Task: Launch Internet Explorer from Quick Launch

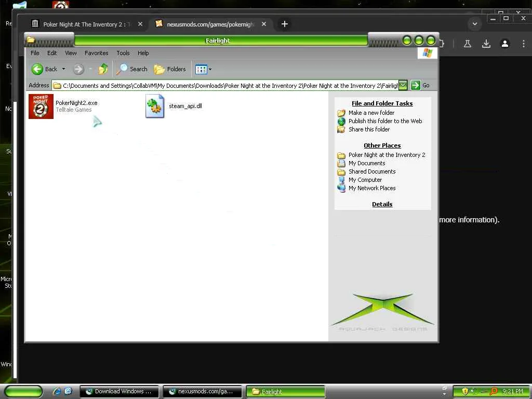Action: (x=57, y=391)
